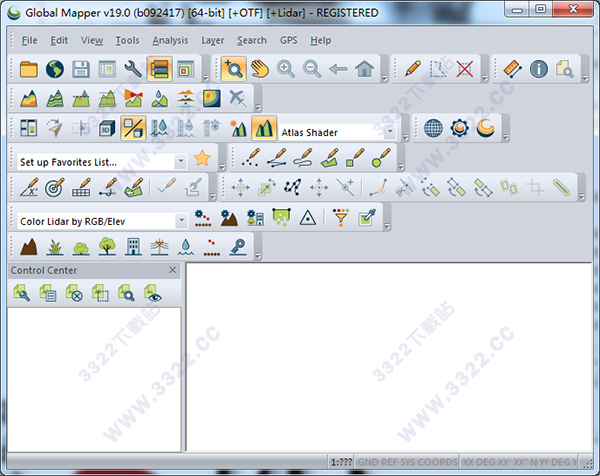Open the 3D view cube icon

(107, 129)
